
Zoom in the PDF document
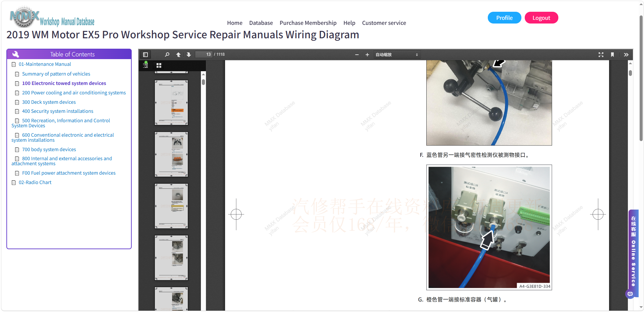(367, 55)
